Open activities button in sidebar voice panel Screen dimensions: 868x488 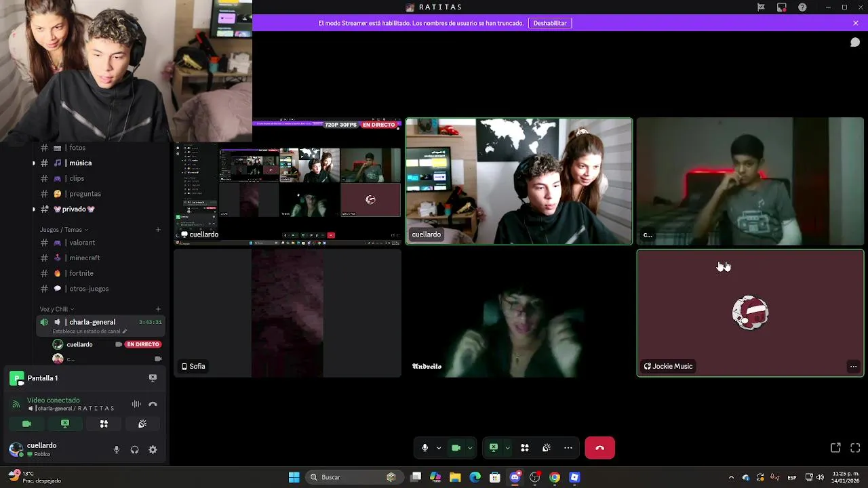104,424
